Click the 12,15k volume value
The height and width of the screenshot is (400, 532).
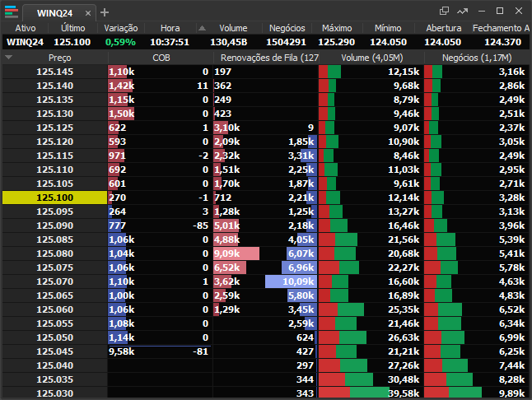pyautogui.click(x=404, y=72)
